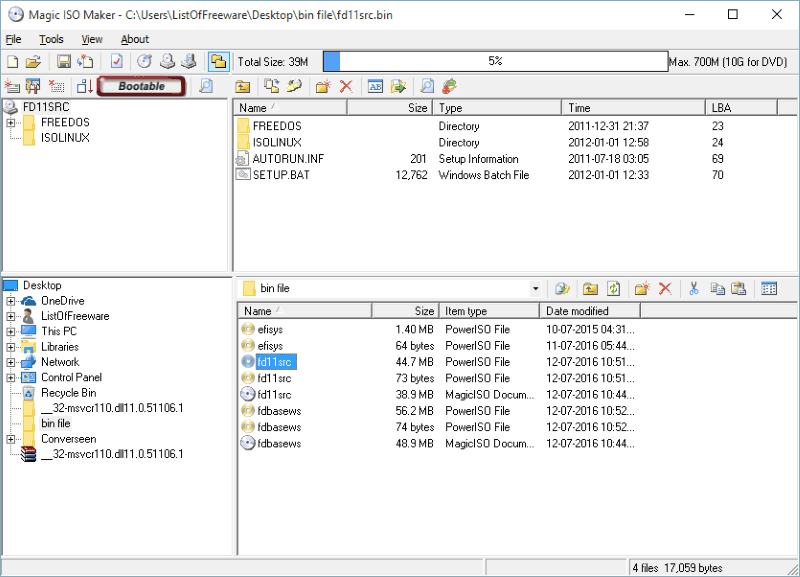Select the 56.2 MB fdbasews file
800x577 pixels.
point(279,411)
